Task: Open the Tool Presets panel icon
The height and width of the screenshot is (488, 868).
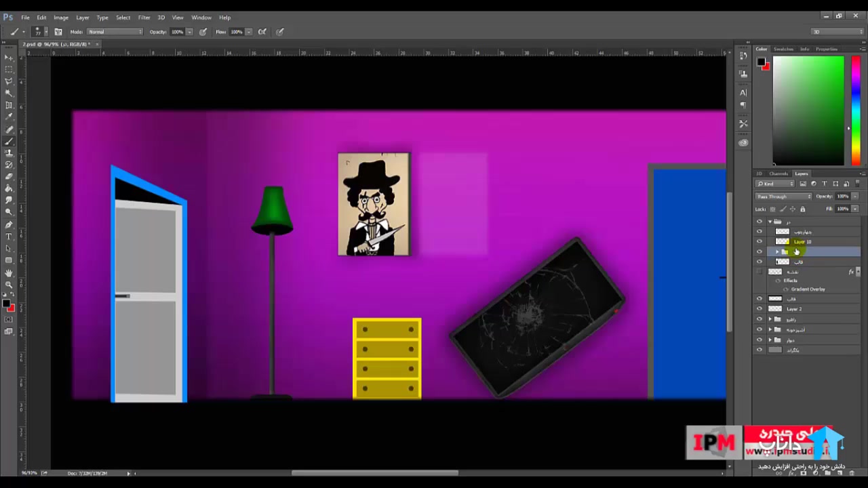Action: coord(743,123)
